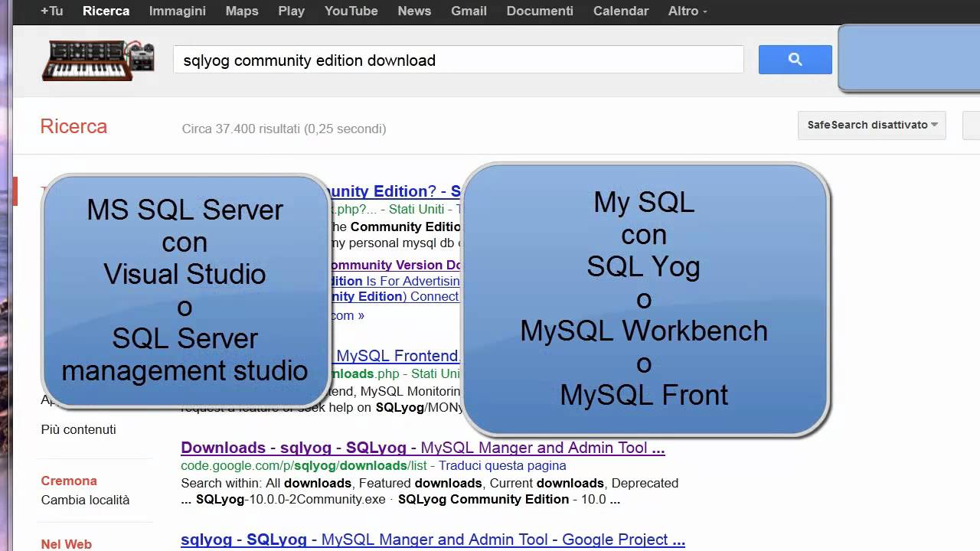Click the Google synthesizer doodle logo
980x551 pixels.
click(97, 60)
